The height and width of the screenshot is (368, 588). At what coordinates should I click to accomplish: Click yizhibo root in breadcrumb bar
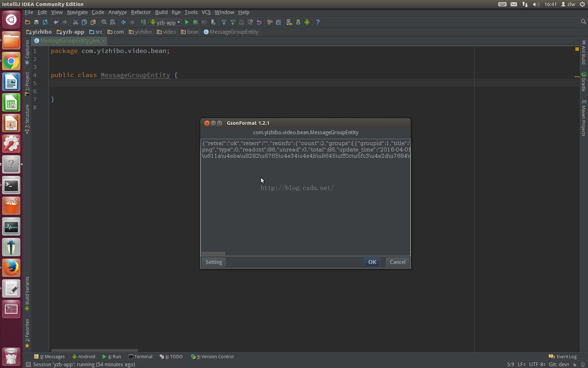point(39,32)
